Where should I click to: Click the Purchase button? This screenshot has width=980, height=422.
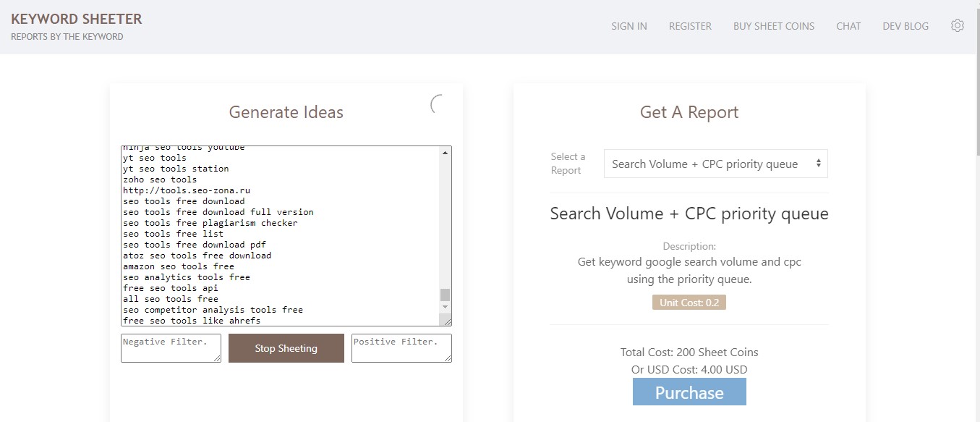click(x=688, y=392)
